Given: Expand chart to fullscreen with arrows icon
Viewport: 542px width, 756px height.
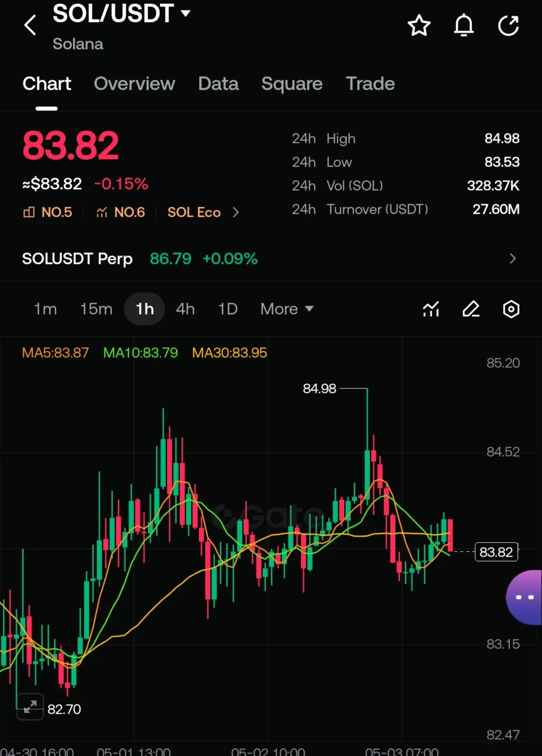Looking at the screenshot, I should click(x=30, y=707).
